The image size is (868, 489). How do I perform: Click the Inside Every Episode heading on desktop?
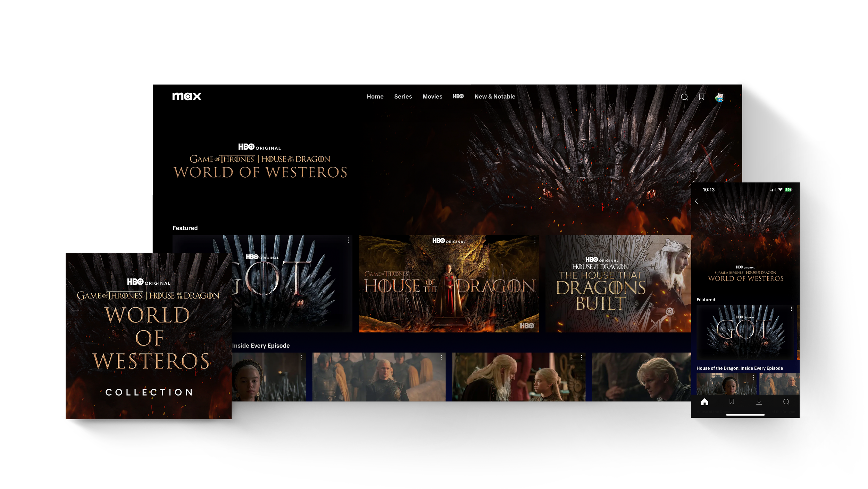click(x=261, y=346)
